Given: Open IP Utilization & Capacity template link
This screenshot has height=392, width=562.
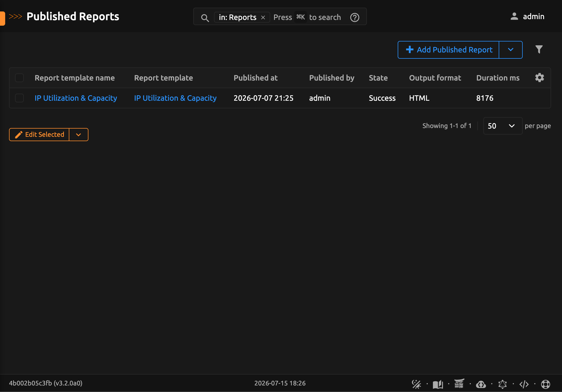Looking at the screenshot, I should (175, 98).
